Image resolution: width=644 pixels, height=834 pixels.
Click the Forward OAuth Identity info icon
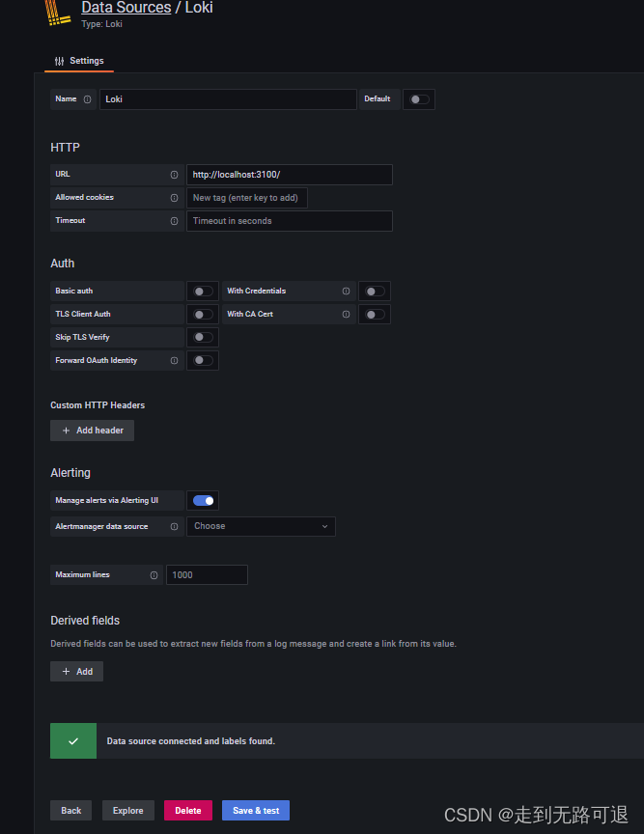174,361
